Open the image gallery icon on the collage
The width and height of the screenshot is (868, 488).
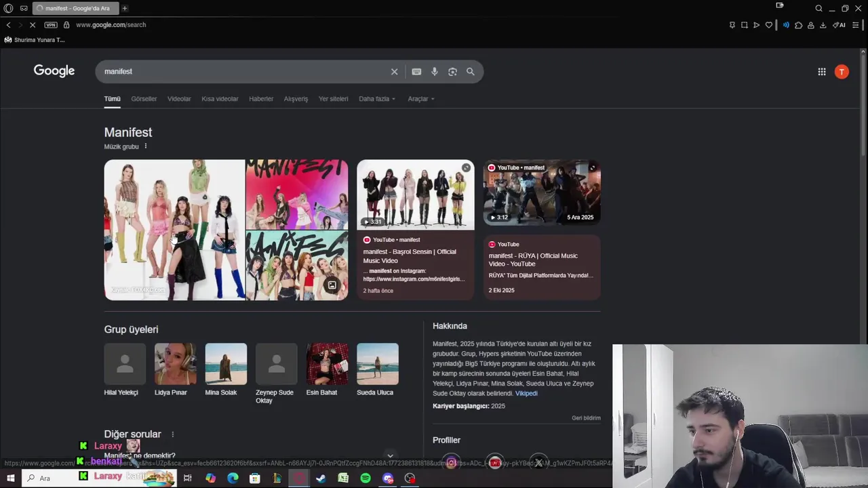(332, 285)
